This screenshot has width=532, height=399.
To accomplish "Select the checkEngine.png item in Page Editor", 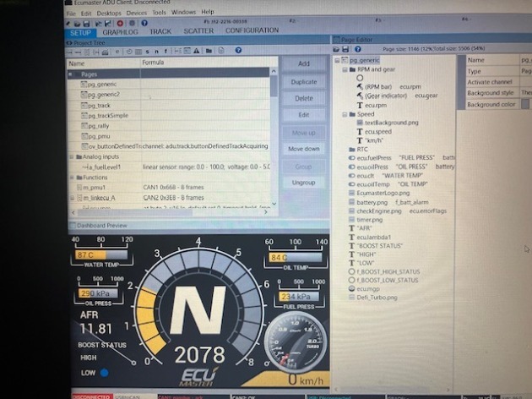I will (x=398, y=210).
